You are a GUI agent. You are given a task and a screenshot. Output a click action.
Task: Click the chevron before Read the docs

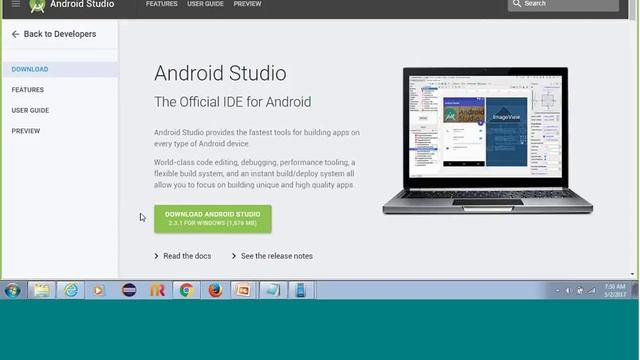tap(156, 256)
